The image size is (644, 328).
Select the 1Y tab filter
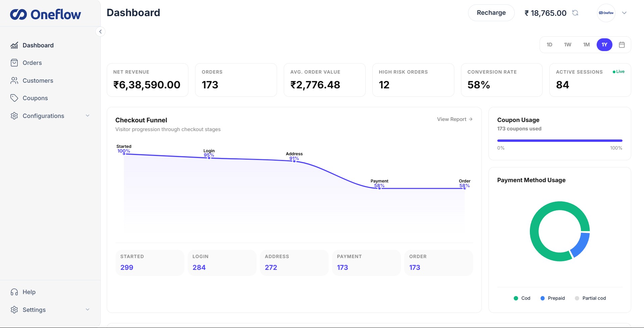click(x=604, y=44)
